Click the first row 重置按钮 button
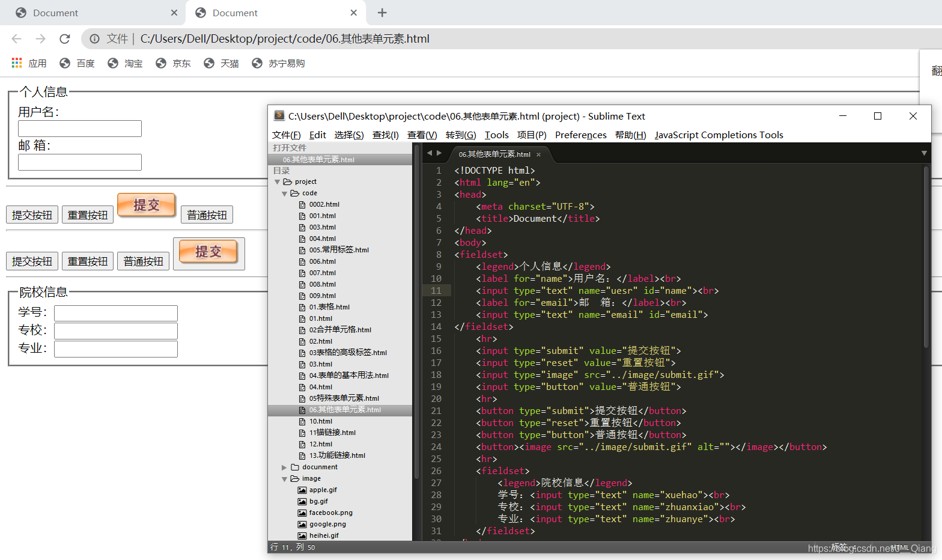Viewport: 942px width, 560px height. 88,215
